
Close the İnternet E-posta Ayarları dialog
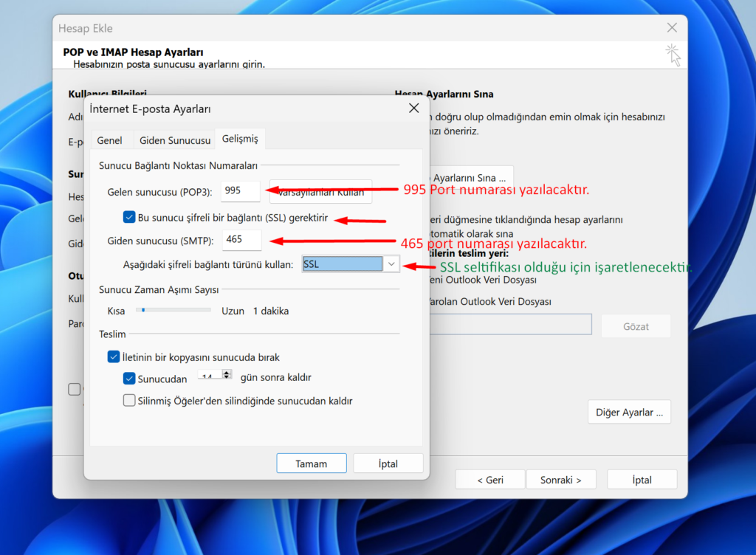413,108
